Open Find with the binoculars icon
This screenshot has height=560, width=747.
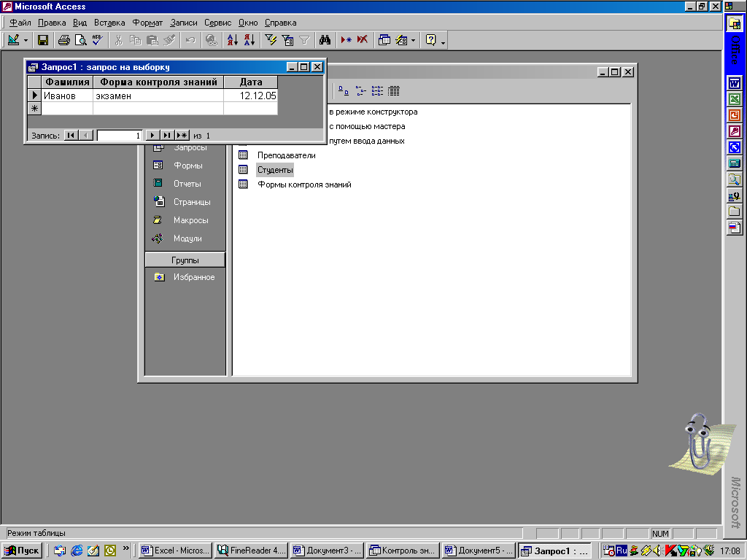pos(325,41)
